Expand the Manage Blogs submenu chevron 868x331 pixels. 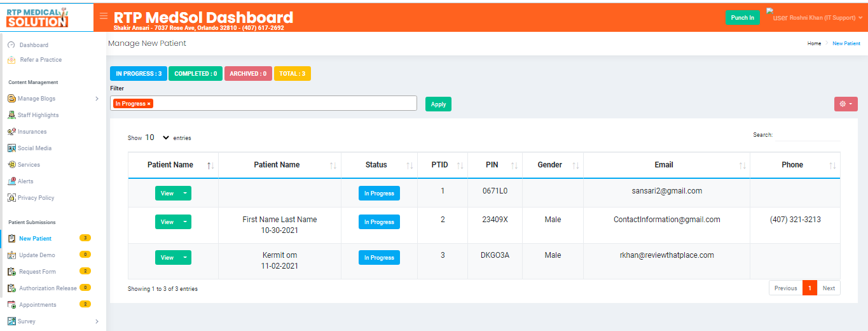pyautogui.click(x=97, y=99)
